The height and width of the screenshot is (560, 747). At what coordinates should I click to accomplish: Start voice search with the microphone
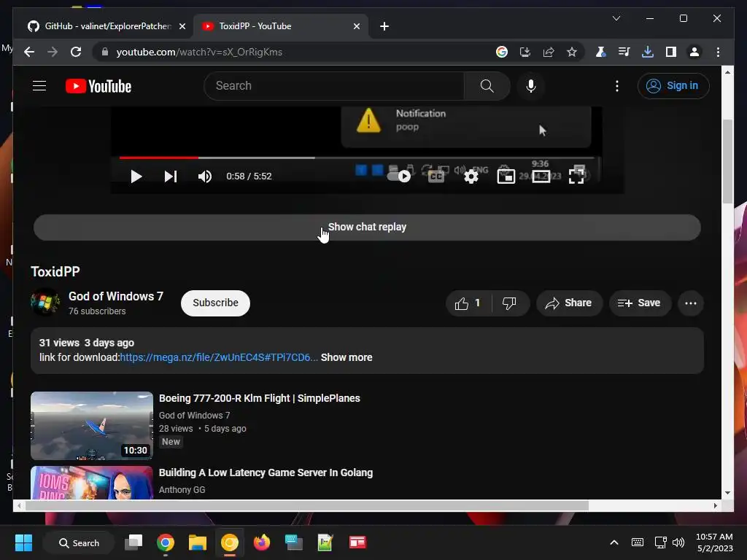pos(531,86)
